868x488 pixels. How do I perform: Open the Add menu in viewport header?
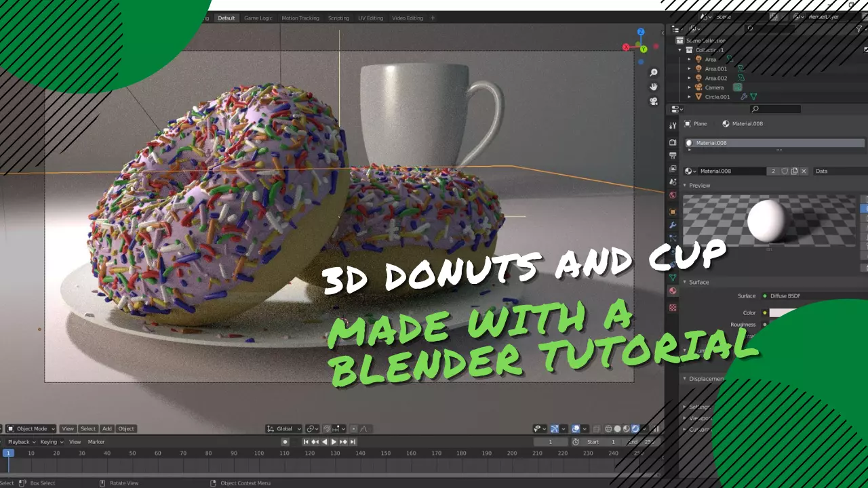[106, 428]
